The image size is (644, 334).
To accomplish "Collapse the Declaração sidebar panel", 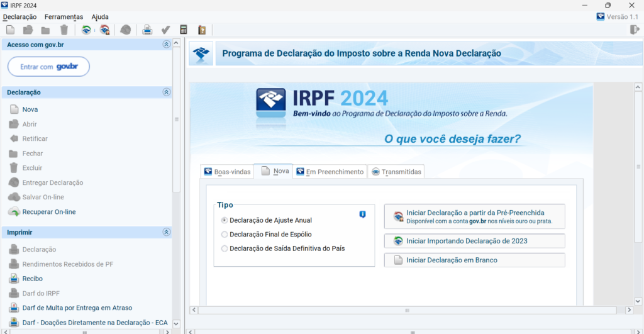I will point(166,92).
